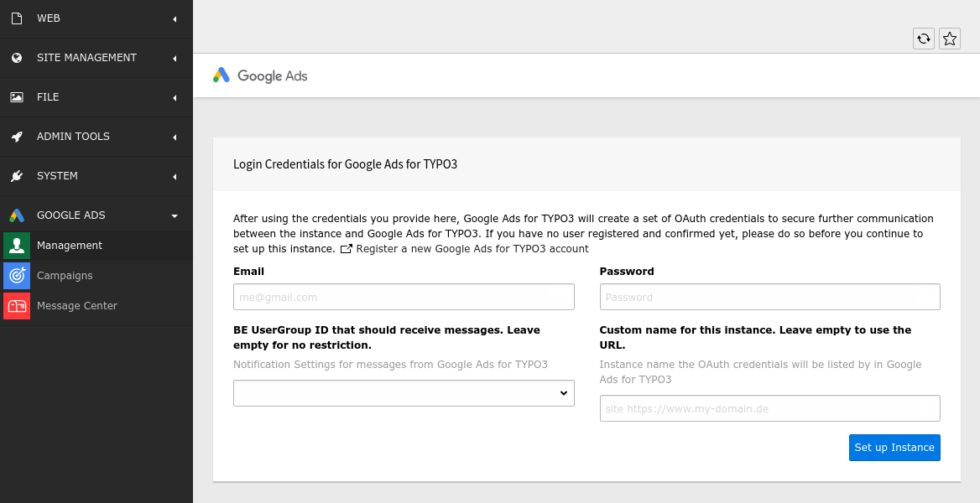Image resolution: width=980 pixels, height=503 pixels.
Task: Open the WEB menu section
Action: click(96, 18)
